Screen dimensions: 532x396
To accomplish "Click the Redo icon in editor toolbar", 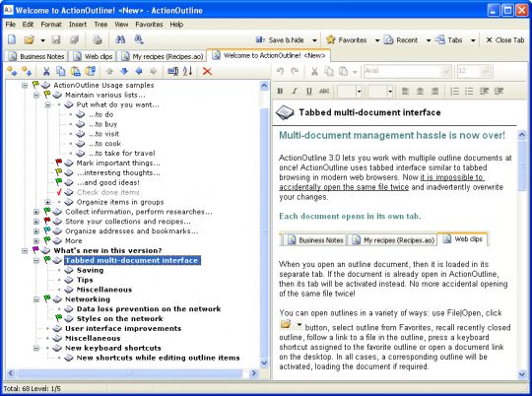I will (x=295, y=71).
